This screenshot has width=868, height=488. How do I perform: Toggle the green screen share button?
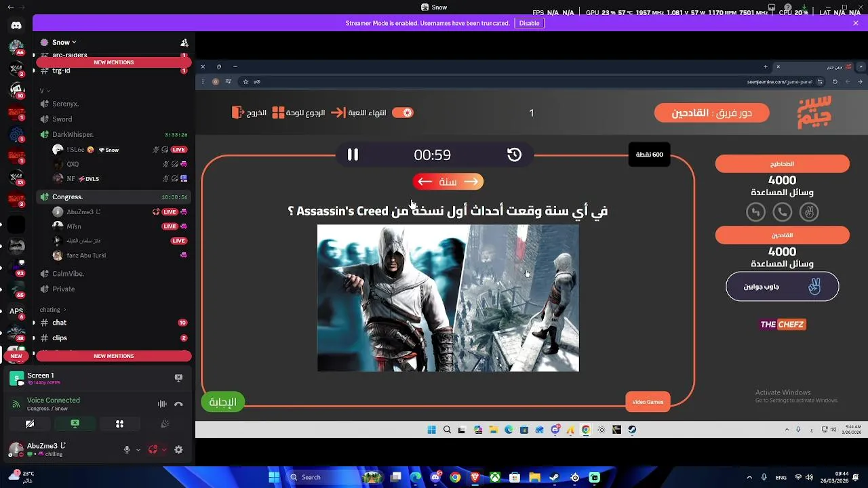(x=75, y=424)
